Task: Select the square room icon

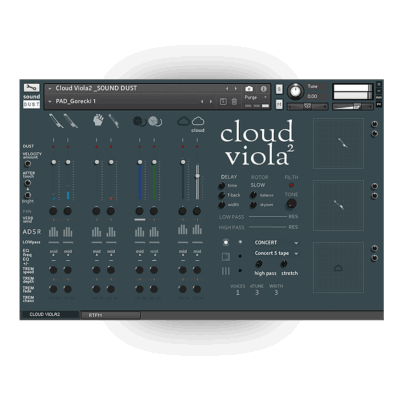Action: pos(226,256)
